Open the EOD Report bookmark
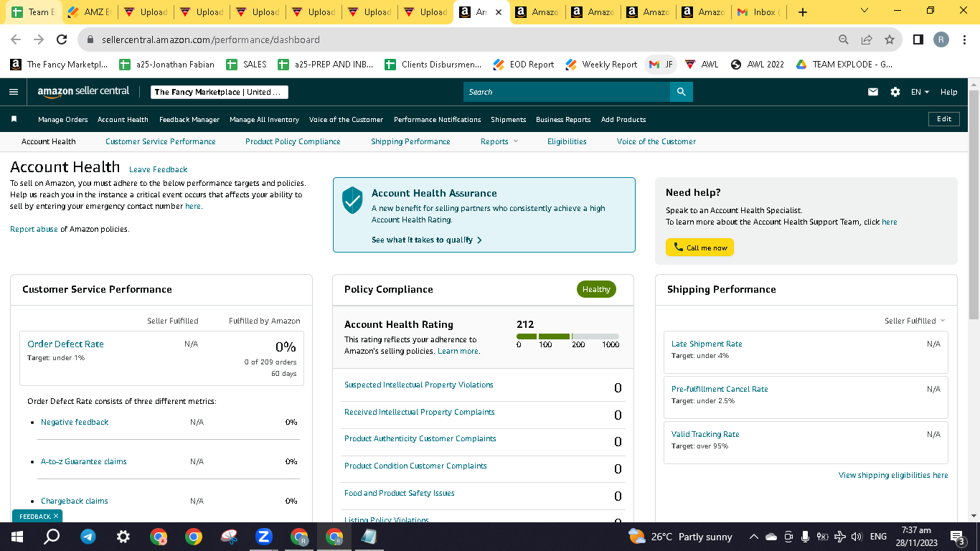This screenshot has height=551, width=980. tap(524, 65)
